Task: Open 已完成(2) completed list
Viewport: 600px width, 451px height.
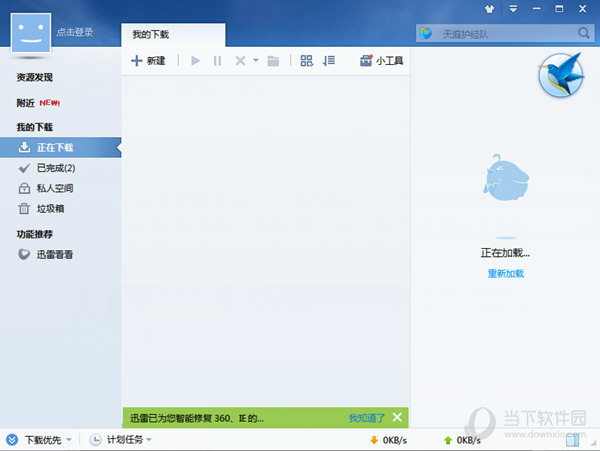Action: [55, 168]
